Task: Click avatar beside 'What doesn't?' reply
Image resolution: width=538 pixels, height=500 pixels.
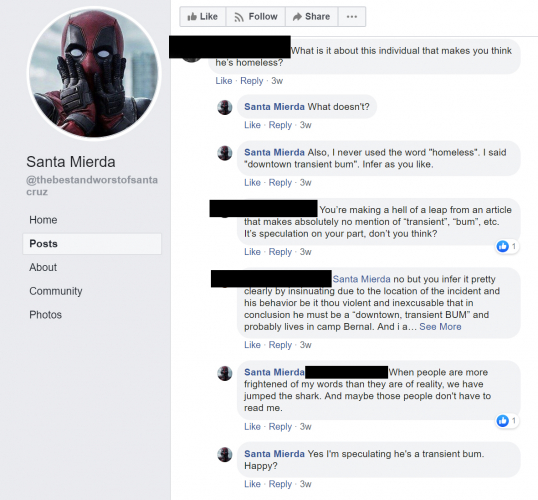Action: click(x=225, y=107)
